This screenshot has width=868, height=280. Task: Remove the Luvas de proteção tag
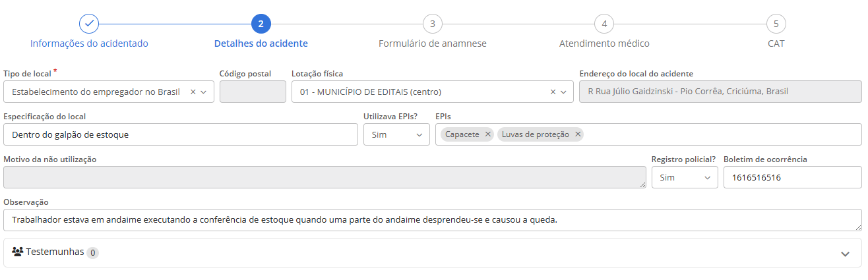tap(578, 134)
